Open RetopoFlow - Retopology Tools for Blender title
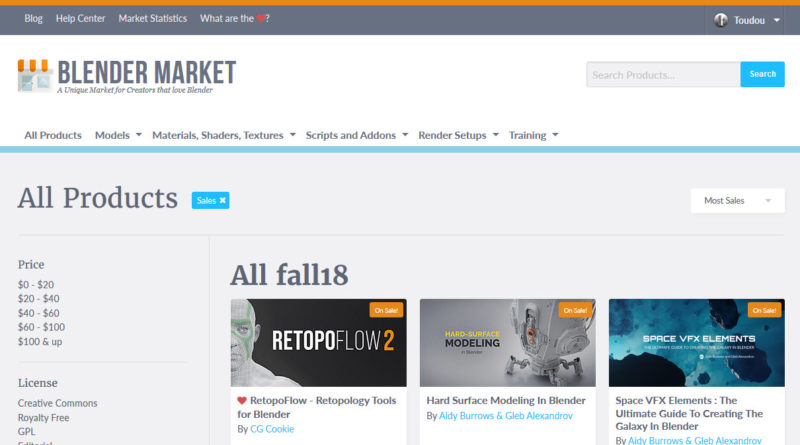Image resolution: width=800 pixels, height=445 pixels. (317, 407)
